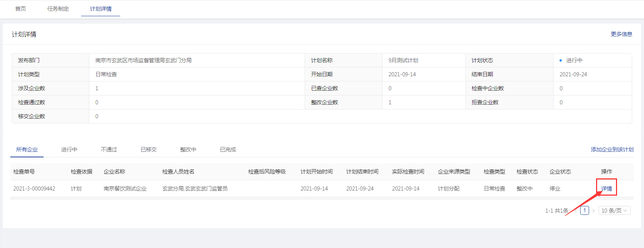Switch to the 任务制定 tab
The height and width of the screenshot is (248, 644).
click(58, 8)
